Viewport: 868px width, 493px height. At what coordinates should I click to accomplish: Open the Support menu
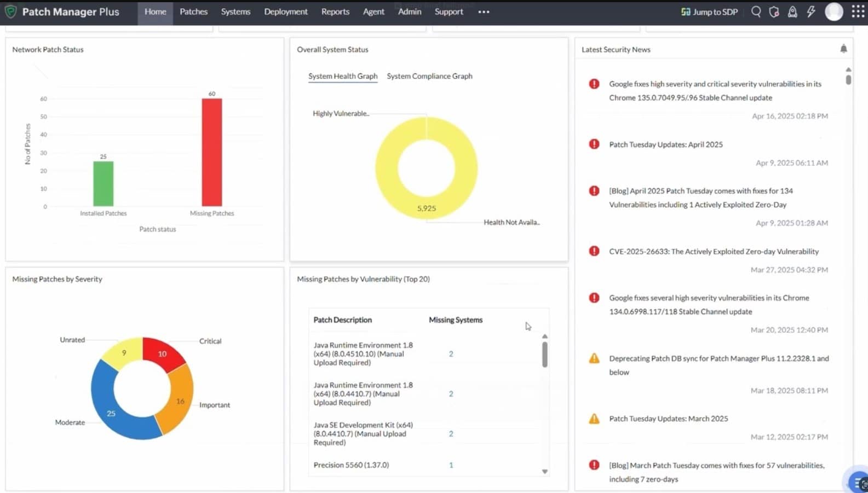coord(449,11)
